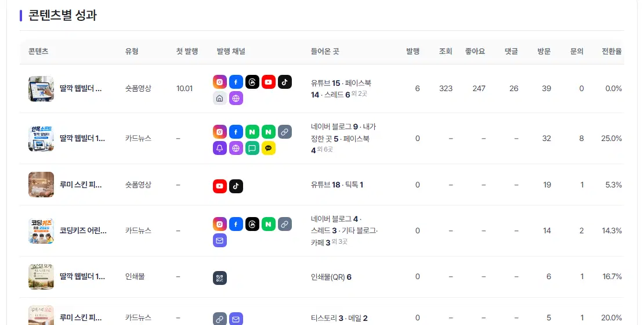This screenshot has width=644, height=325.
Task: Click the mail icon in the 코딩키즈 row
Action: tap(220, 240)
